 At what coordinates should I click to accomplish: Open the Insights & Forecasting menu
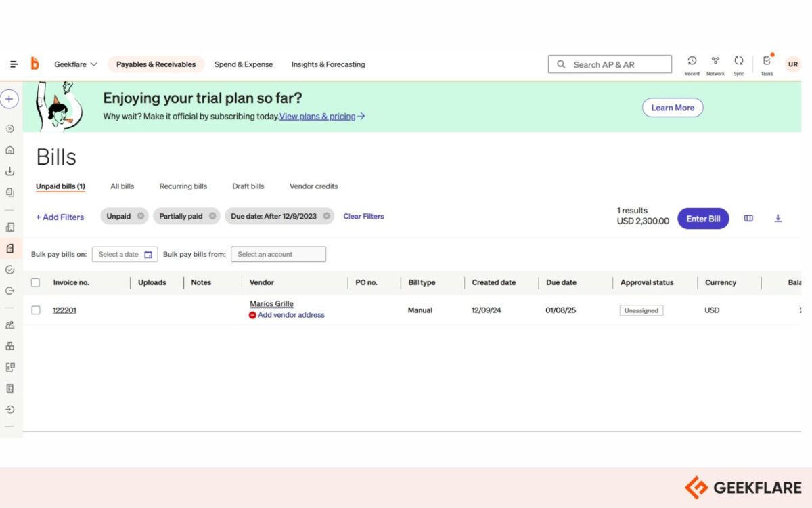point(328,64)
